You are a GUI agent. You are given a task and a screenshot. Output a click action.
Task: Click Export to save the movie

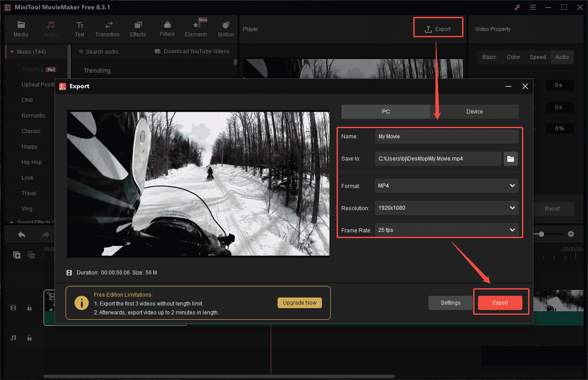(x=501, y=302)
